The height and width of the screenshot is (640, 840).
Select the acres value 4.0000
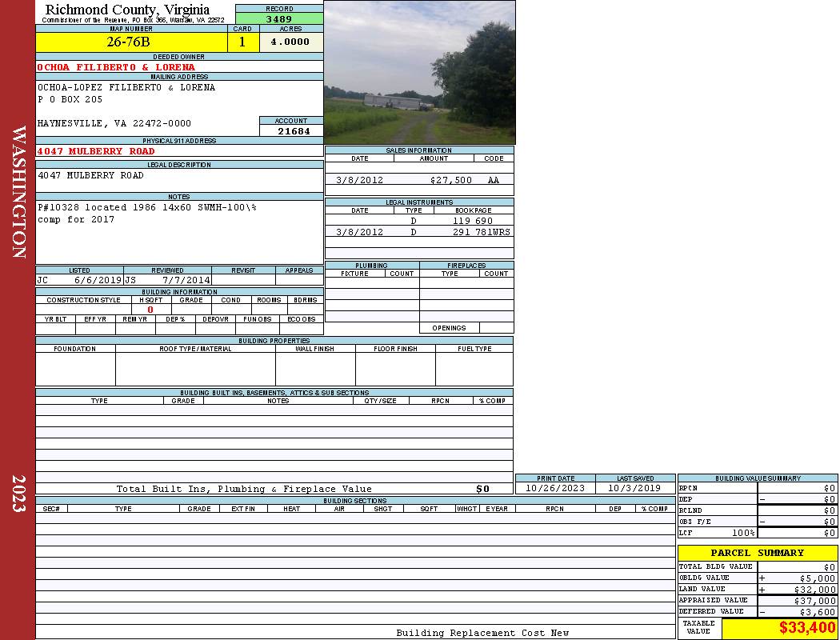click(x=290, y=42)
